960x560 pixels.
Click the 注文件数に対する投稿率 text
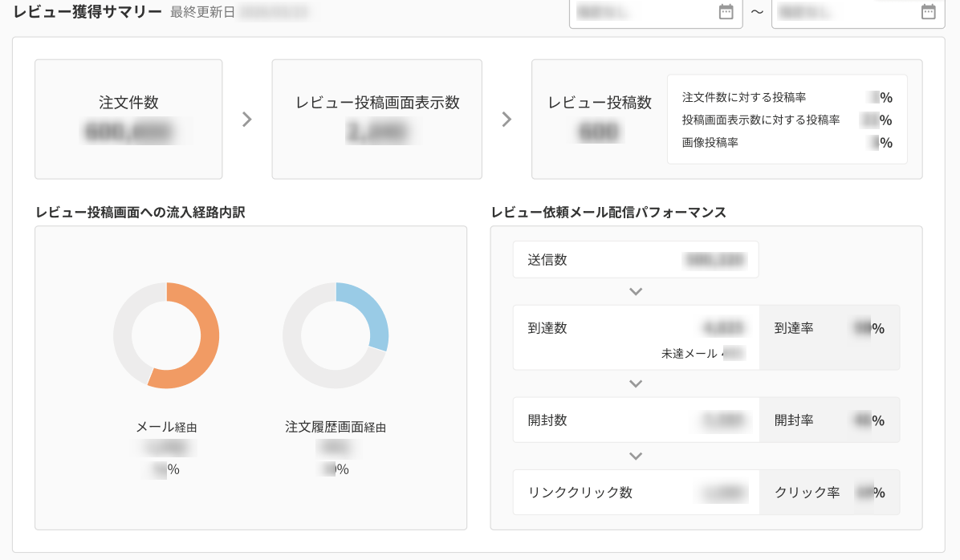tap(744, 97)
